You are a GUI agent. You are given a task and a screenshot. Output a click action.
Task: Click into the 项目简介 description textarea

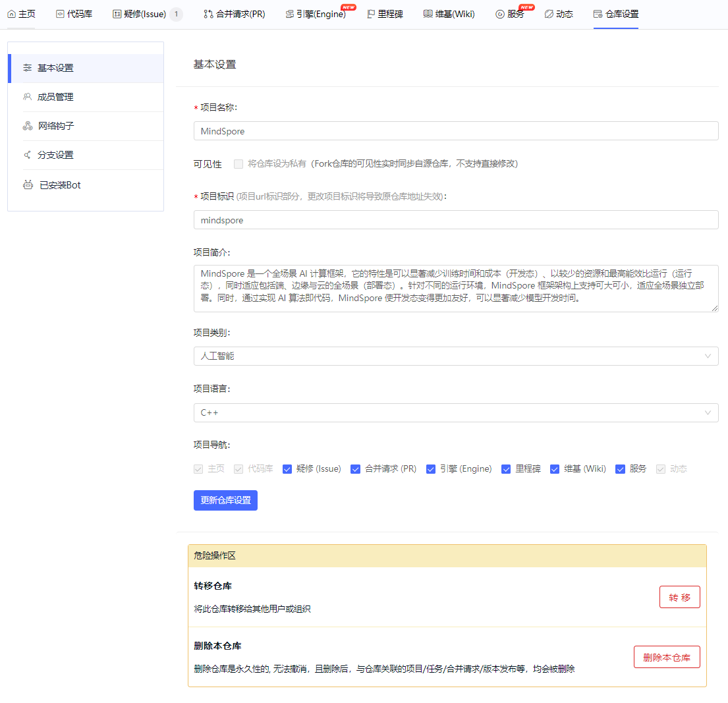coord(456,289)
